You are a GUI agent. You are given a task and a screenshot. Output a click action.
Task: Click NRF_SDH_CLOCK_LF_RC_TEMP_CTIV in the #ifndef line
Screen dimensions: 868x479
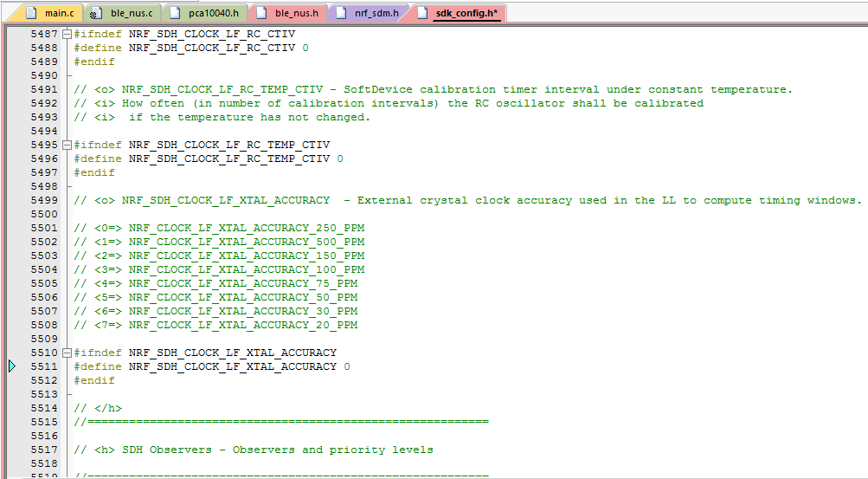(229, 145)
